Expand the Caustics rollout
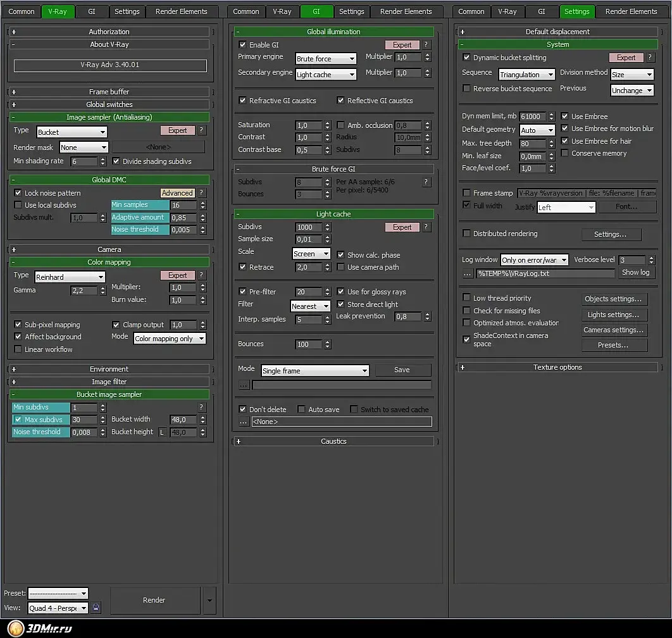The image size is (672, 638). click(x=333, y=441)
